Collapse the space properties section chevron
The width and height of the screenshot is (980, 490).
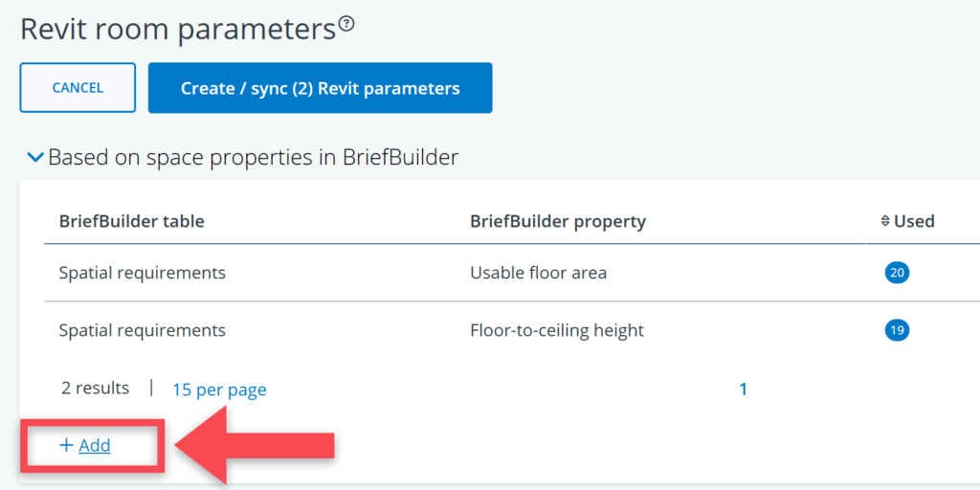35,157
